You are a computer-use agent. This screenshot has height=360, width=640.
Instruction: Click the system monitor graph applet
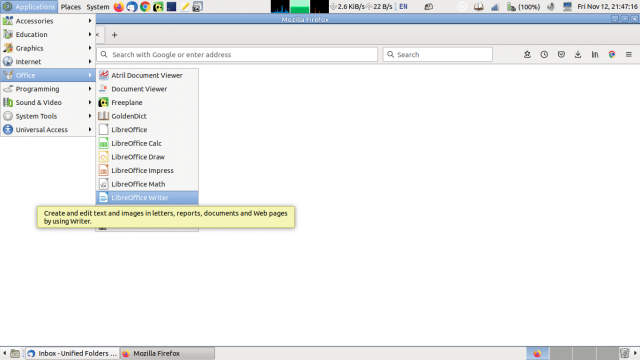(300, 7)
